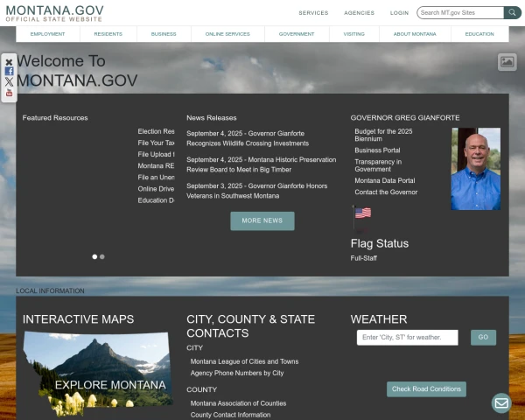Open Montana Data Portal link
This screenshot has width=525, height=420.
[x=385, y=180]
